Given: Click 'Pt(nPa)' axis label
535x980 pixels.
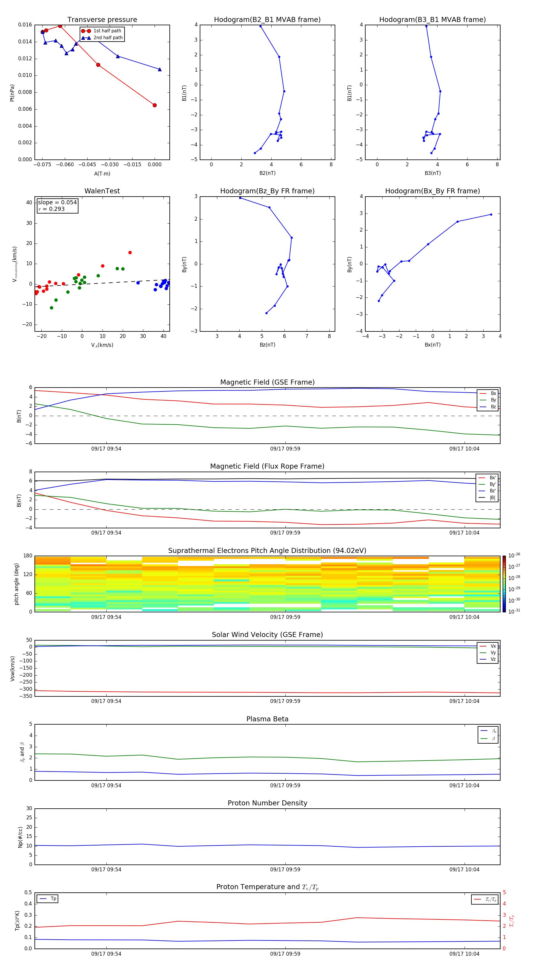Looking at the screenshot, I should (x=12, y=92).
